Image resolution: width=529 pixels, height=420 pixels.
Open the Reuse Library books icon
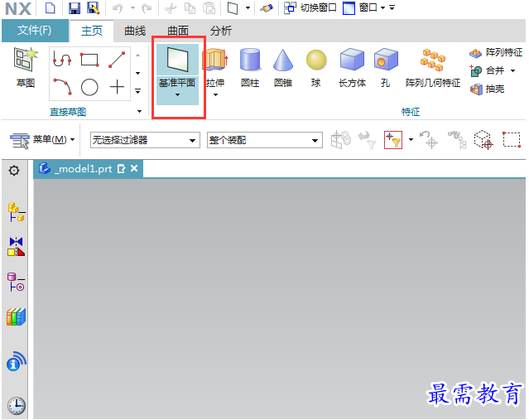coord(17,316)
